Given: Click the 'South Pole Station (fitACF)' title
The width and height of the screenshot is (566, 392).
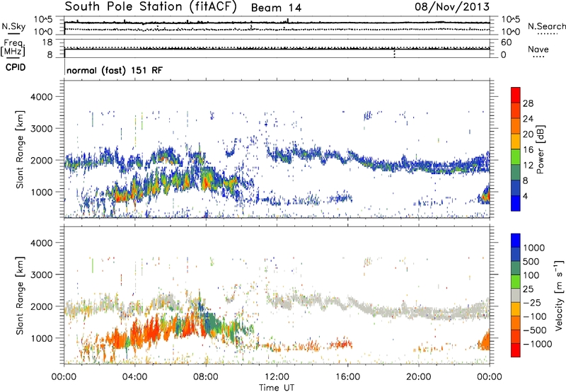Looking at the screenshot, I should [x=151, y=7].
